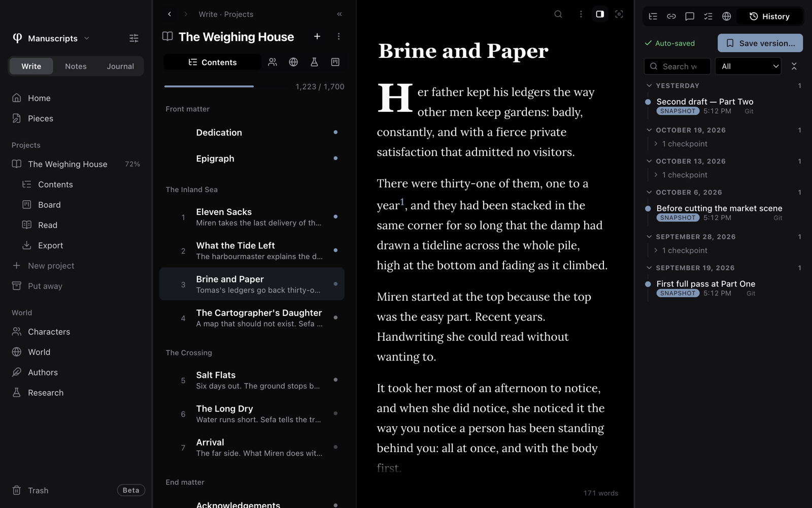Open the All filter dropdown in History
Image resolution: width=812 pixels, height=508 pixels.
748,66
